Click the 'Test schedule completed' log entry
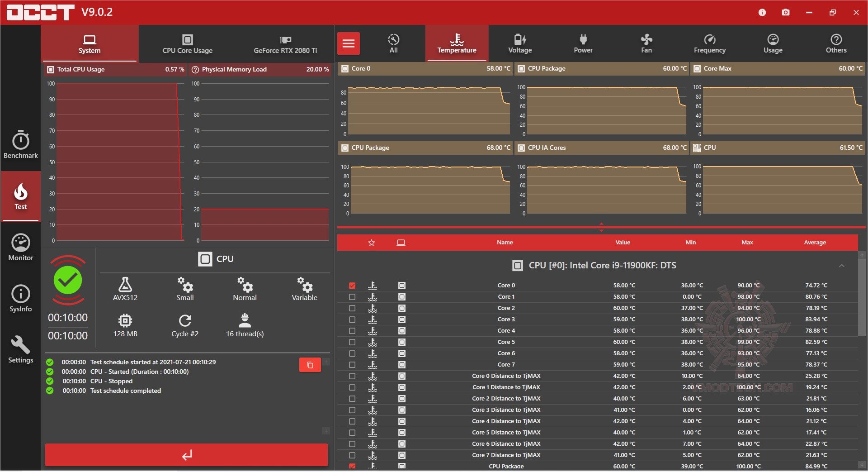Screen dimensions: 868x472 pos(126,391)
